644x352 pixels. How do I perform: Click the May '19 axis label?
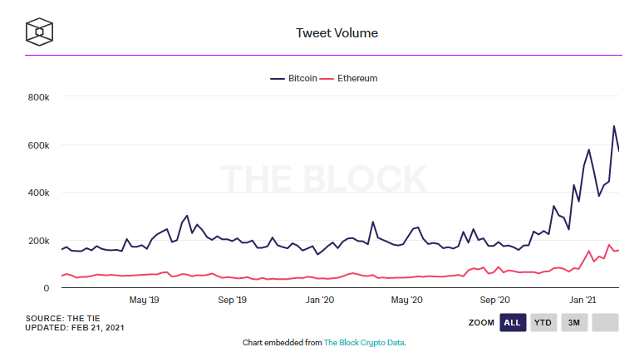coord(143,300)
